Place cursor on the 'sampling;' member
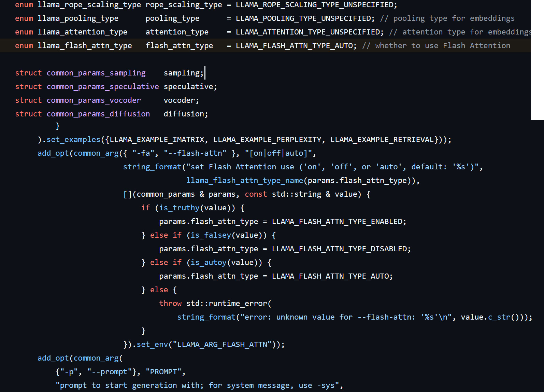 coord(184,73)
